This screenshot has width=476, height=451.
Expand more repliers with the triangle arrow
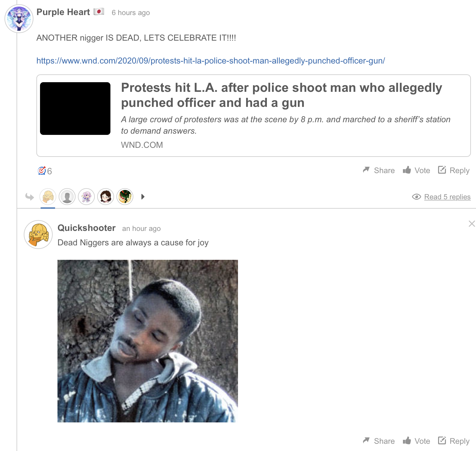tap(143, 197)
